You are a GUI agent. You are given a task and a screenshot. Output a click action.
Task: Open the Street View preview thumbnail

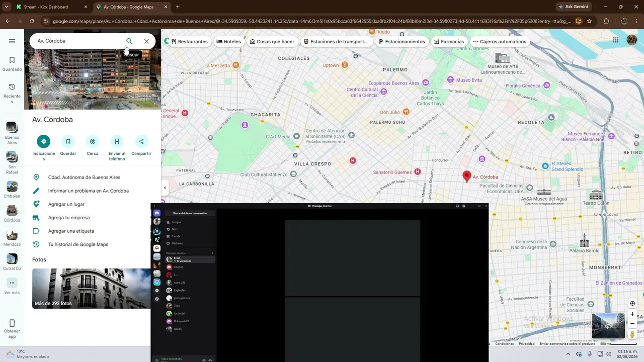[x=608, y=326]
